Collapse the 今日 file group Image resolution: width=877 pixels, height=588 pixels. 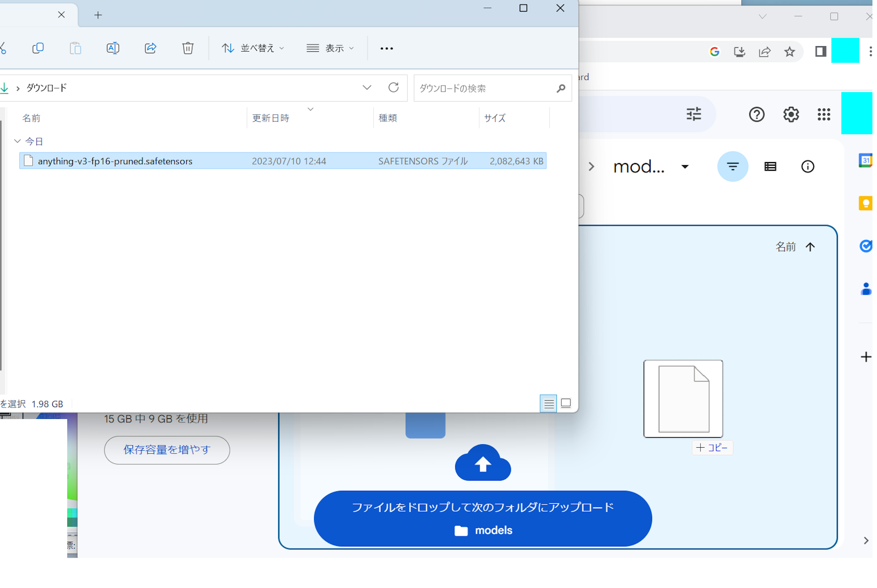tap(18, 141)
